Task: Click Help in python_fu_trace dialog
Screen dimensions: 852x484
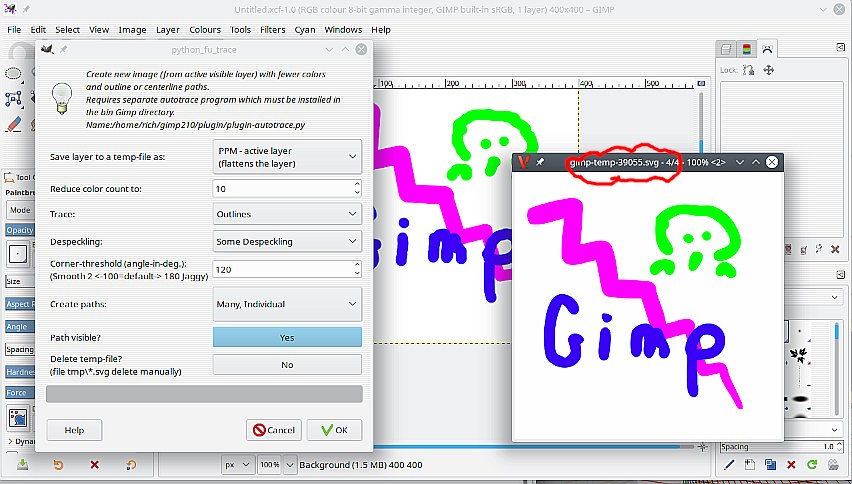Action: click(74, 430)
